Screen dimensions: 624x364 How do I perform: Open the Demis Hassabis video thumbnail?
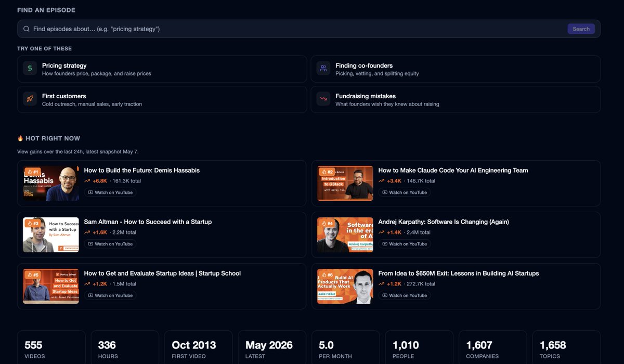(x=51, y=183)
